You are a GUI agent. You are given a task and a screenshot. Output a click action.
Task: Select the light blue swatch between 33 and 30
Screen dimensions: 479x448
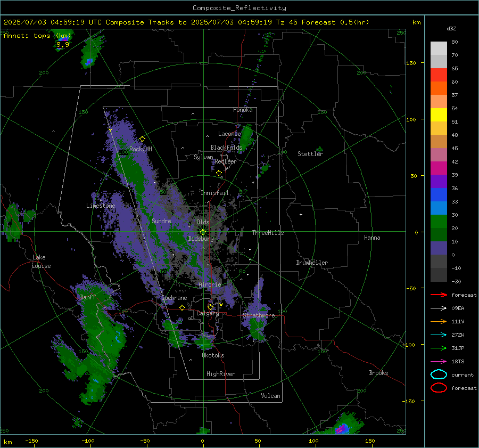point(439,208)
